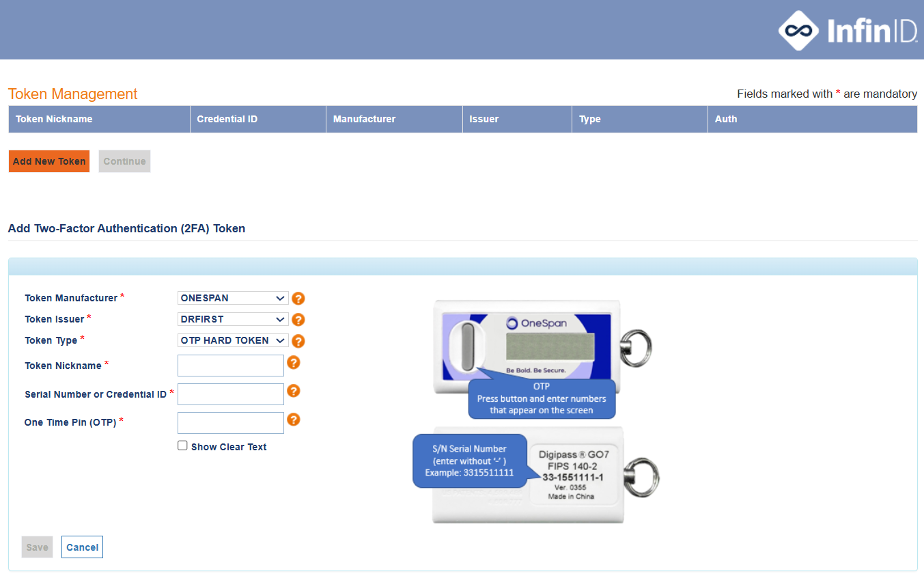Viewport: 924px width, 576px height.
Task: Click help icon beside One Time Pin
Action: point(294,420)
